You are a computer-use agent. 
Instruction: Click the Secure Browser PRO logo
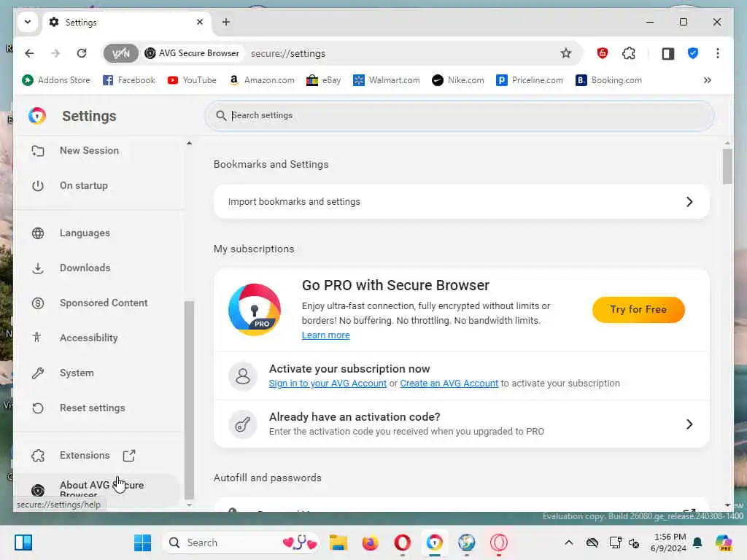coord(255,310)
